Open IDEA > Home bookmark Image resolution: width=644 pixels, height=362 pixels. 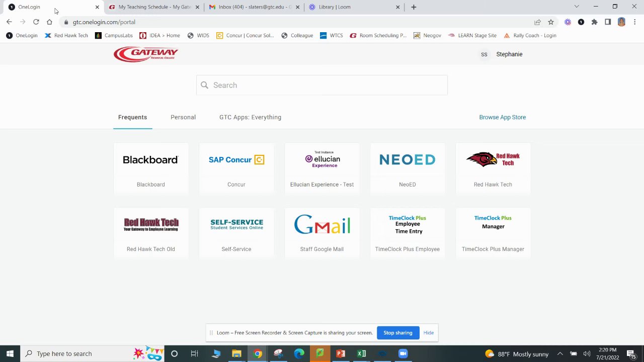(x=159, y=36)
